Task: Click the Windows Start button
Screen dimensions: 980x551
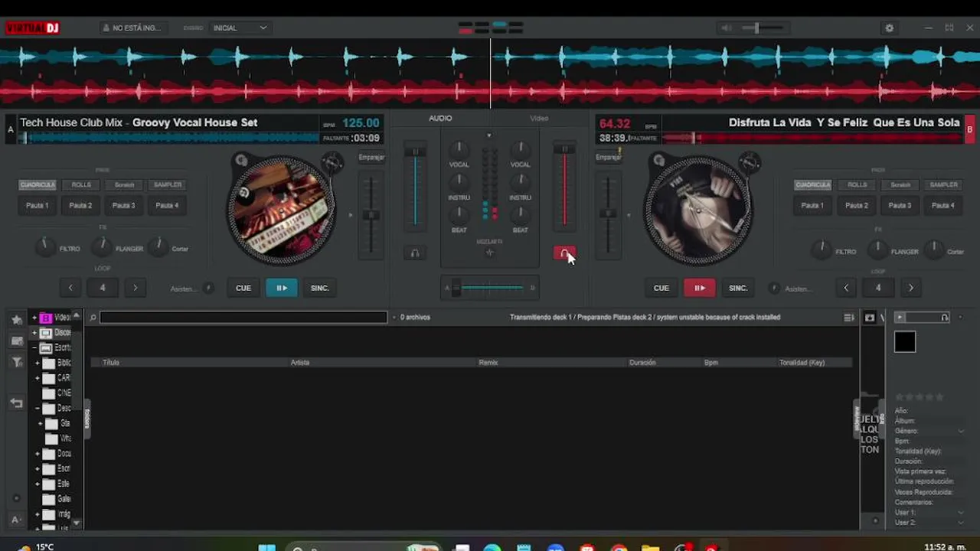Action: tap(266, 547)
